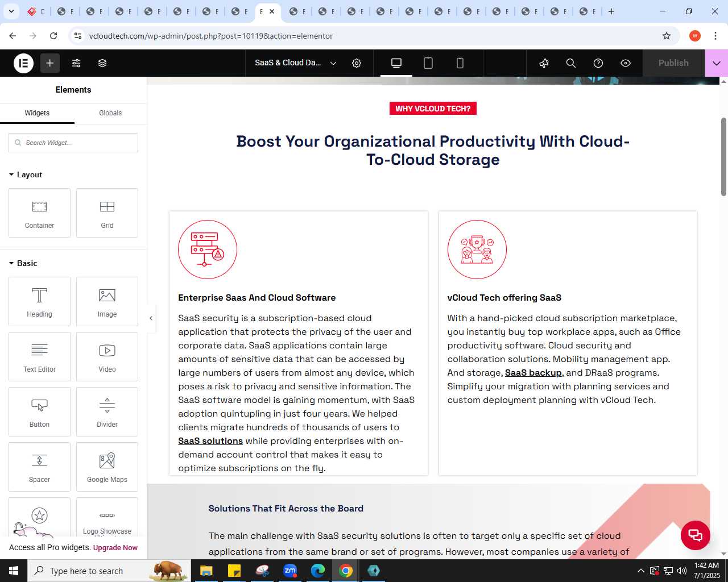Open Chrome three-dot menu
728x582 pixels.
click(715, 36)
